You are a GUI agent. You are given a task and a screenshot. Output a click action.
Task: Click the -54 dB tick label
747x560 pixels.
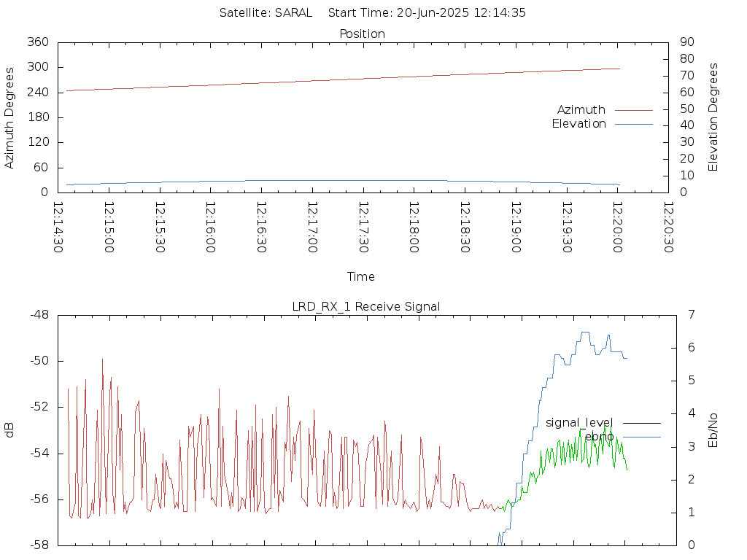click(39, 454)
